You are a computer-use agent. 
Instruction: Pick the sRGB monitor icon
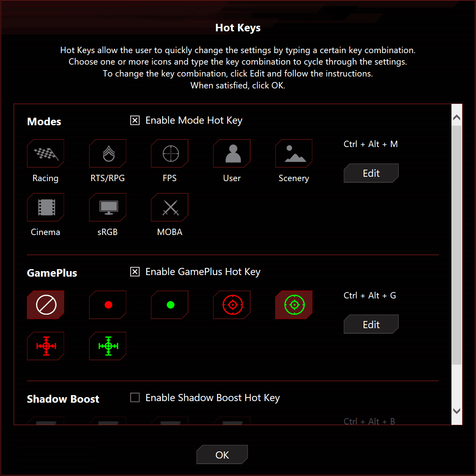pyautogui.click(x=108, y=207)
